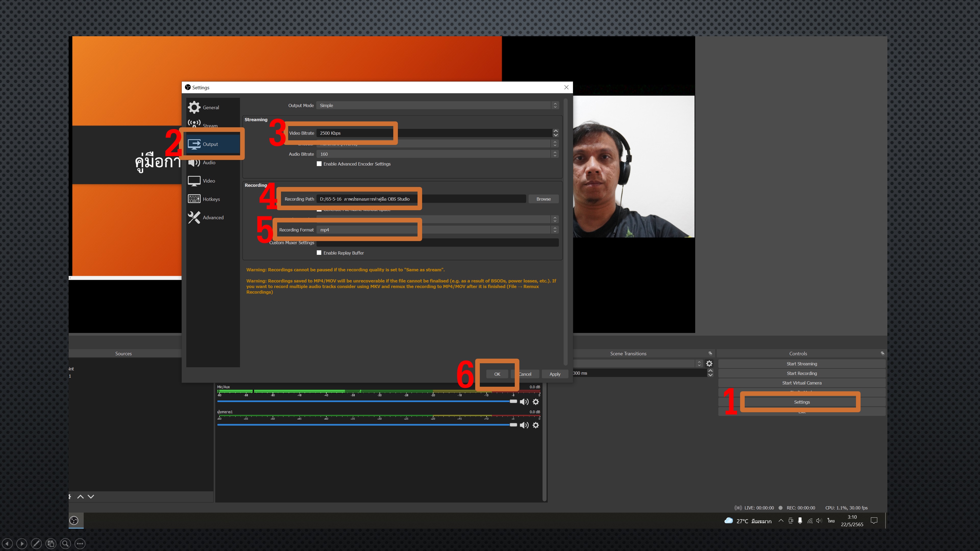The width and height of the screenshot is (980, 551).
Task: Open ผู้บรรยาย1 audio gear options
Action: click(536, 425)
